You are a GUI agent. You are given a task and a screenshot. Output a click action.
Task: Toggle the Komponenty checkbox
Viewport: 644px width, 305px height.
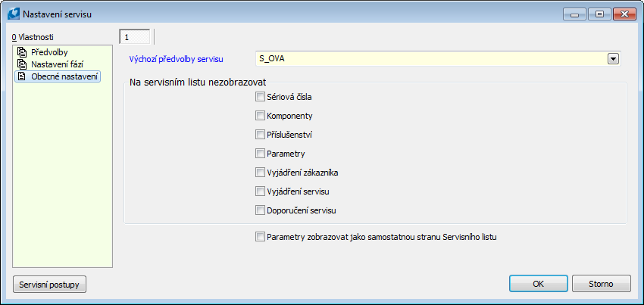tap(261, 116)
